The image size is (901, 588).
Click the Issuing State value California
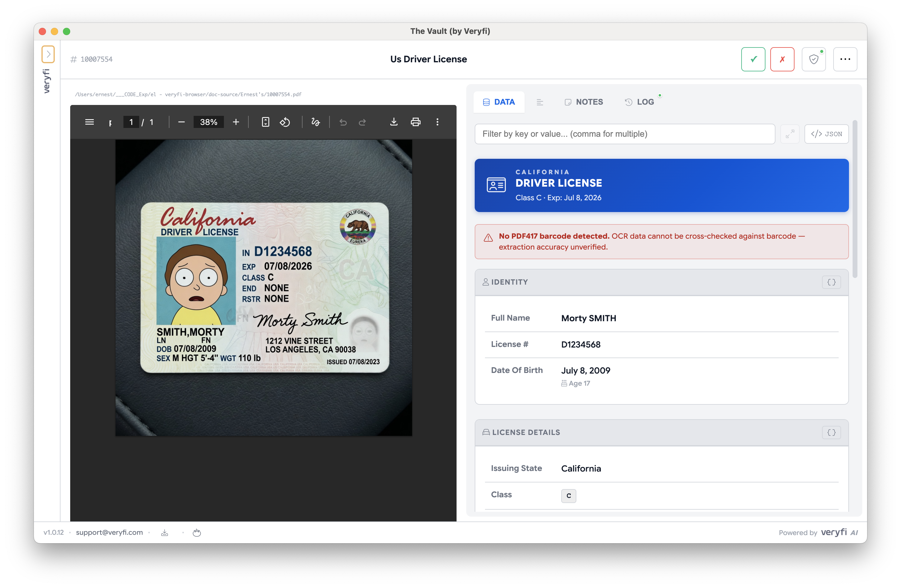pyautogui.click(x=581, y=469)
